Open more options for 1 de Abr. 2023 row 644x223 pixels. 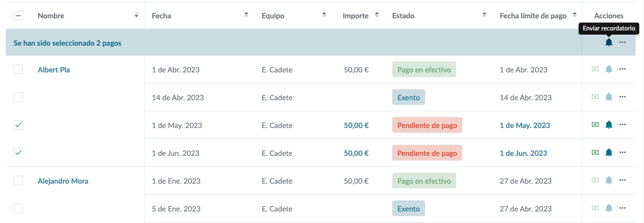pyautogui.click(x=623, y=69)
